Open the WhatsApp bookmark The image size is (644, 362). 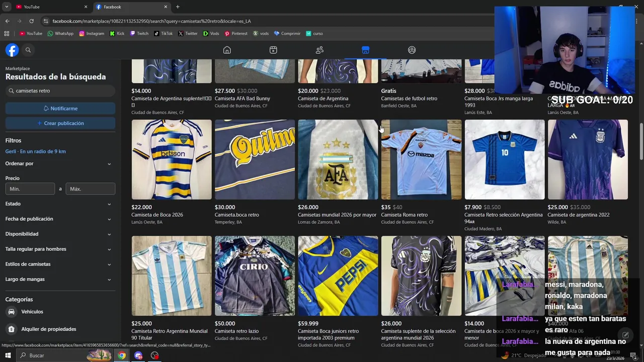(x=60, y=33)
